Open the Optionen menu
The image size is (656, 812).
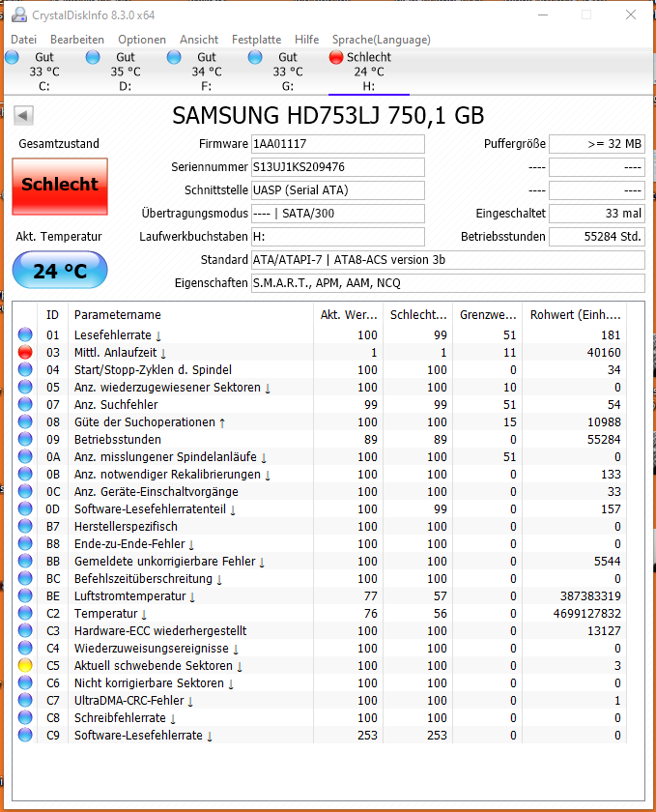pyautogui.click(x=142, y=40)
